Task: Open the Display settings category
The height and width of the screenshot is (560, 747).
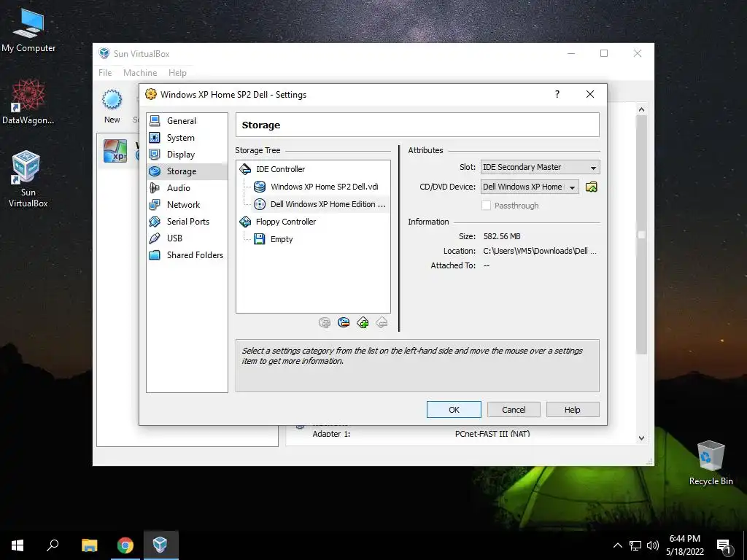Action: (187, 155)
